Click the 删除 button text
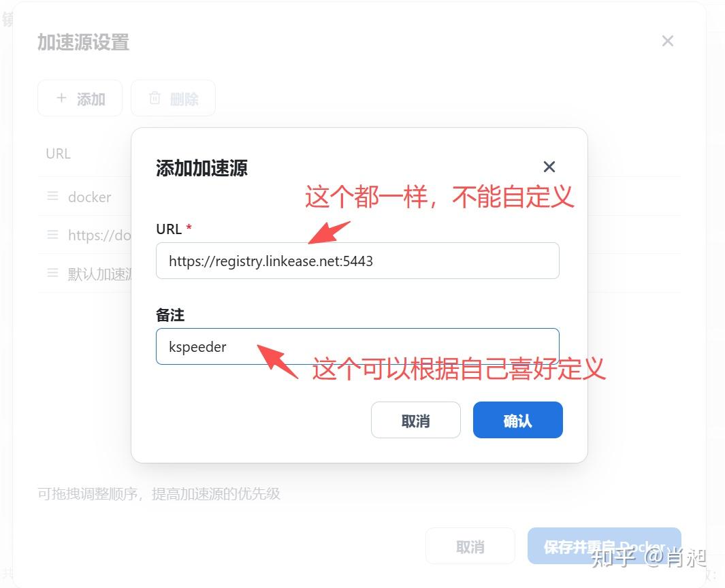This screenshot has width=725, height=588. [x=184, y=99]
